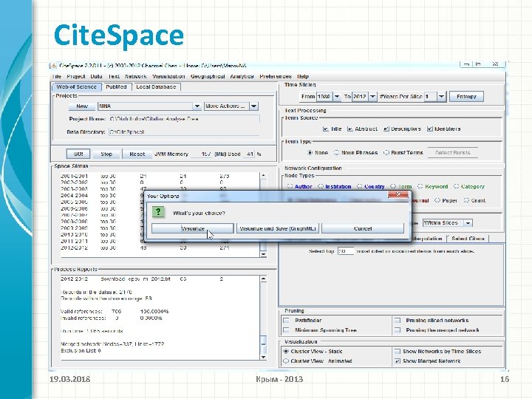Image resolution: width=532 pixels, height=399 pixels.
Task: Open the Network menu
Action: pos(136,76)
